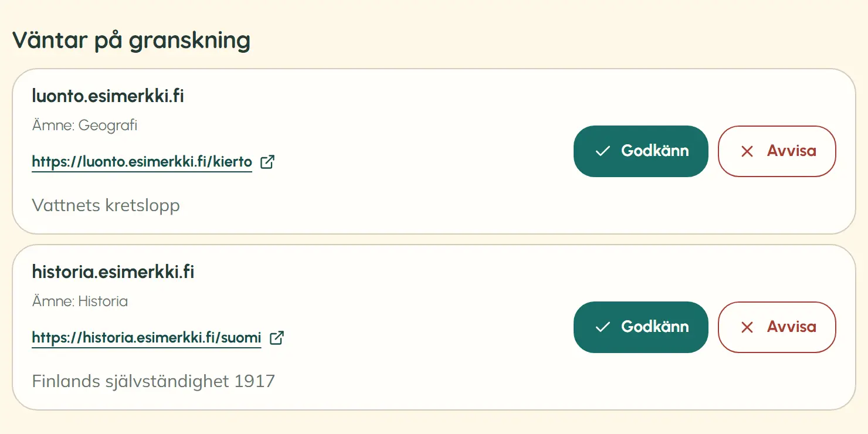Open external link icon beside historia.esimerkki.fi/suomi

(x=277, y=338)
